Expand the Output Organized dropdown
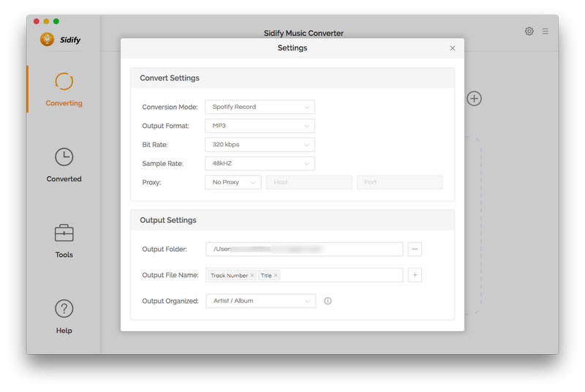 coord(260,301)
